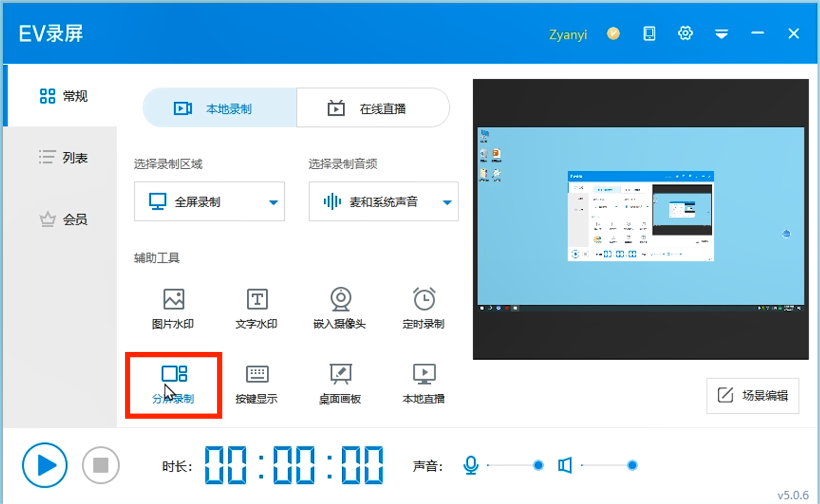Click the 场景编辑 scene edit button
Image resolution: width=820 pixels, height=504 pixels.
(x=753, y=396)
